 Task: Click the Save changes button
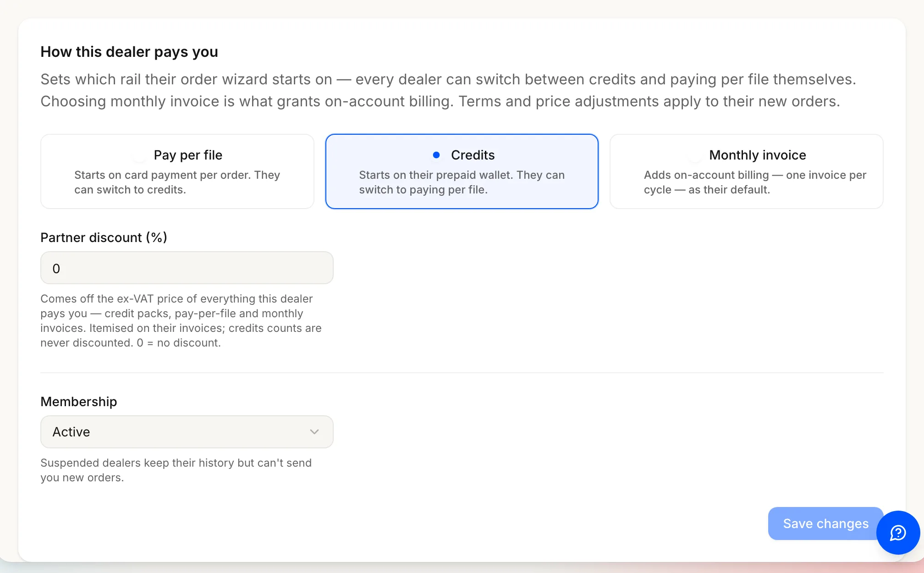[x=825, y=523]
